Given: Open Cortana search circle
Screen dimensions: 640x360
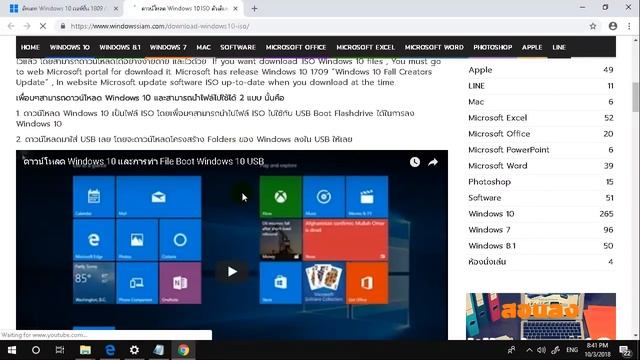Looking at the screenshot, I should point(36,350).
